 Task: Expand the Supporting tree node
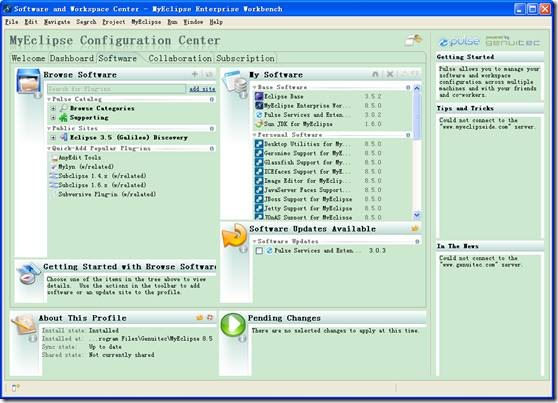point(53,117)
